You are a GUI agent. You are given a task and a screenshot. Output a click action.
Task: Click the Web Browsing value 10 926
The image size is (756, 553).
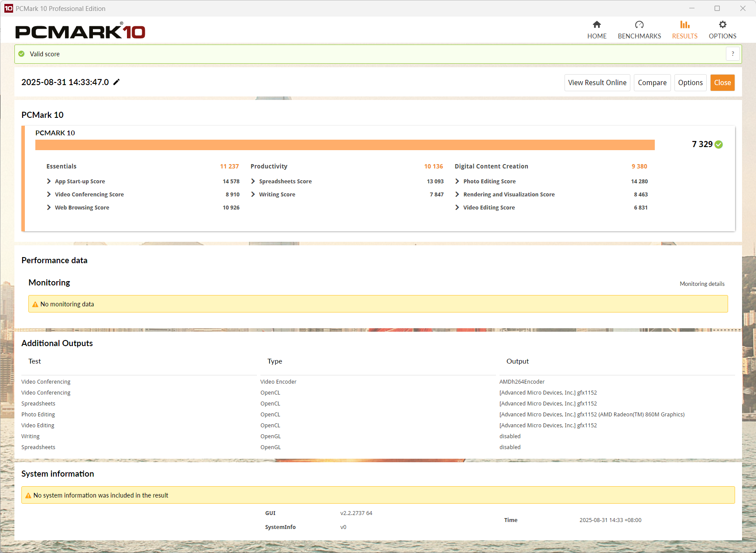coord(231,207)
